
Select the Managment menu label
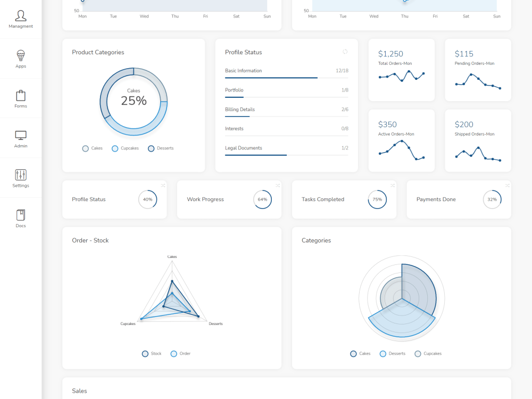pyautogui.click(x=21, y=26)
